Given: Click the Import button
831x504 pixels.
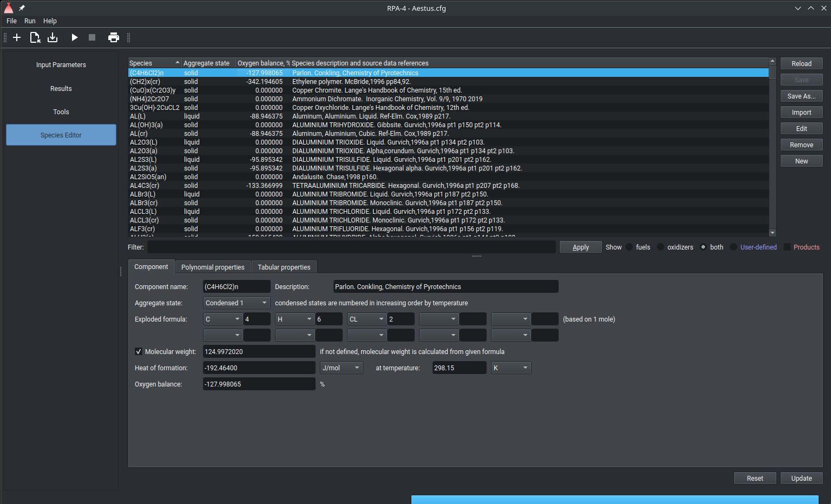Looking at the screenshot, I should point(801,113).
